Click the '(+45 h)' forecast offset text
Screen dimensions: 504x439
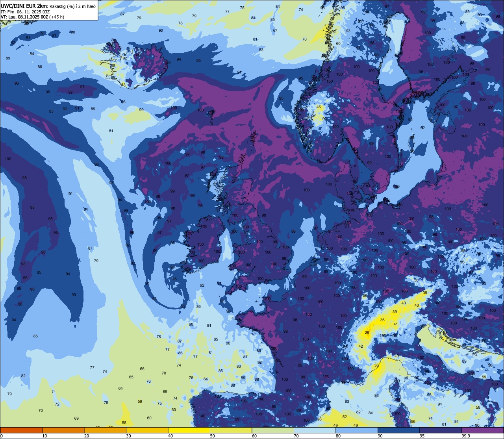[57, 17]
